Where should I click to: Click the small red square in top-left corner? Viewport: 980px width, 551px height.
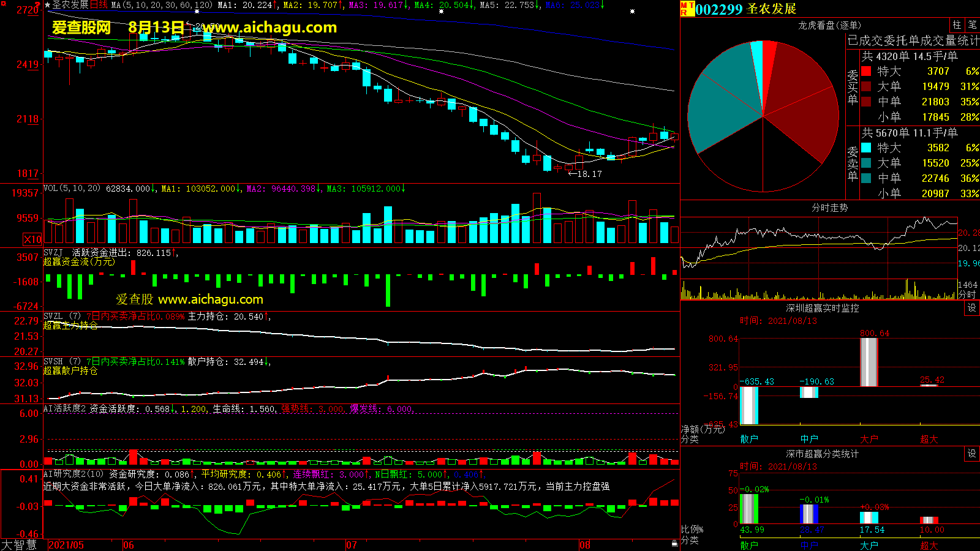pyautogui.click(x=2, y=2)
